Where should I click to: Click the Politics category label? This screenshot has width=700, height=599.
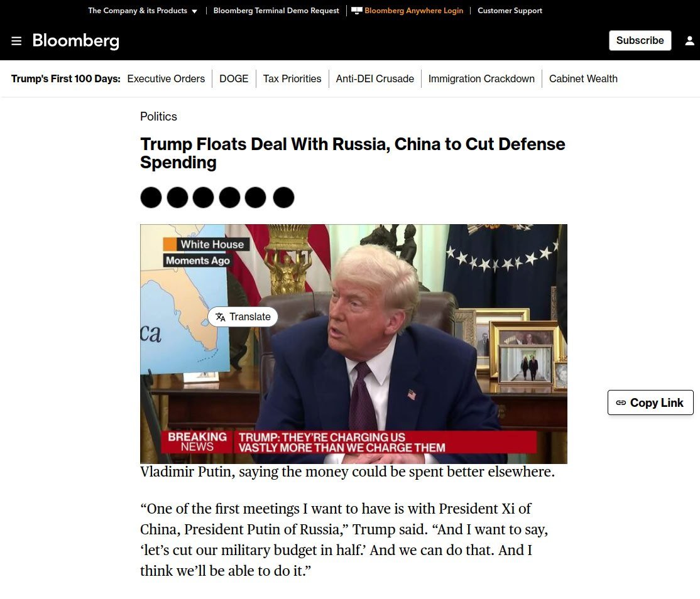[x=158, y=116]
